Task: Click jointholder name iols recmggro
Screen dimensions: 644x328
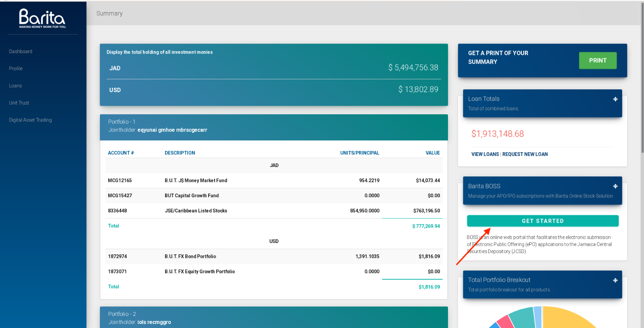Action: click(154, 322)
